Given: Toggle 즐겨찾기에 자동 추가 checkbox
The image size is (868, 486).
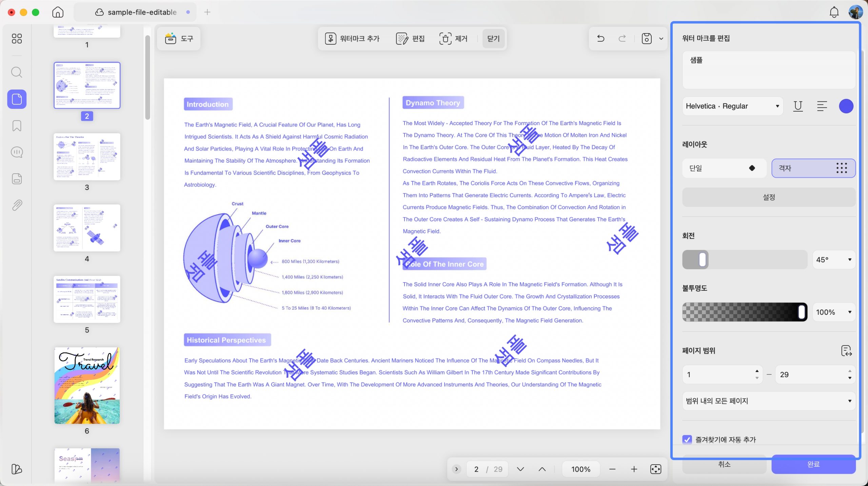Looking at the screenshot, I should point(687,440).
